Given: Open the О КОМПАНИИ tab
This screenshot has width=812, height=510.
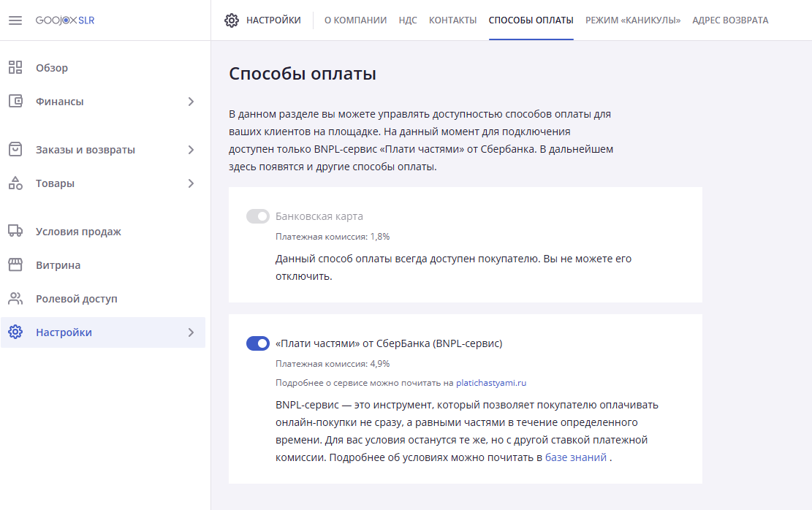Looking at the screenshot, I should 356,20.
